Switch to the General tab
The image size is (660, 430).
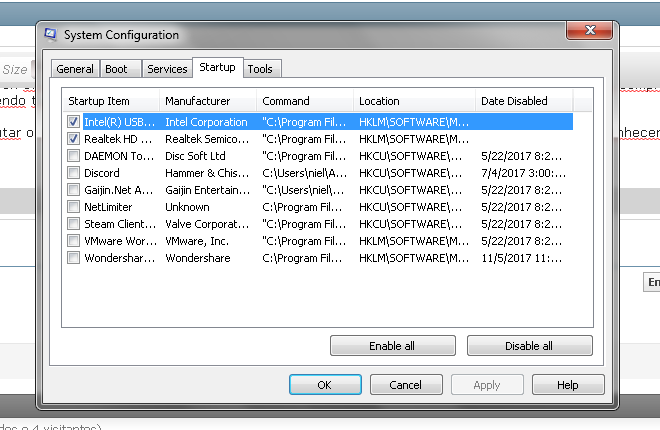pyautogui.click(x=75, y=69)
